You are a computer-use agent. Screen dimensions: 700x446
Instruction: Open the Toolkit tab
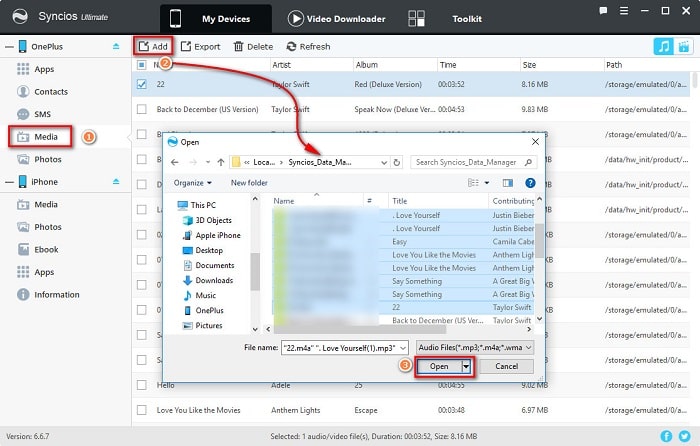pyautogui.click(x=466, y=18)
